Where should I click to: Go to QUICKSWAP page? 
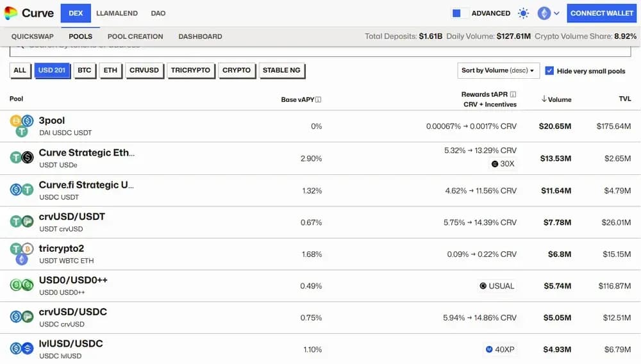tap(32, 37)
